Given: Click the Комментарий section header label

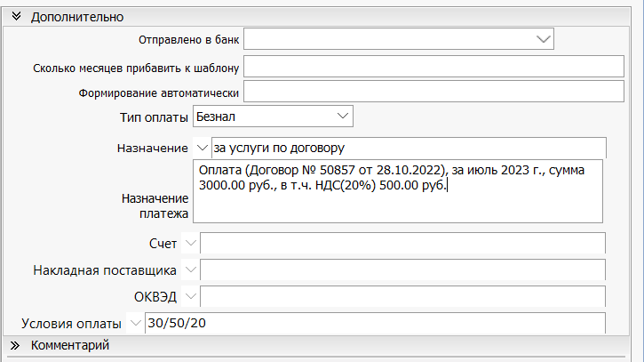Looking at the screenshot, I should coord(69,345).
